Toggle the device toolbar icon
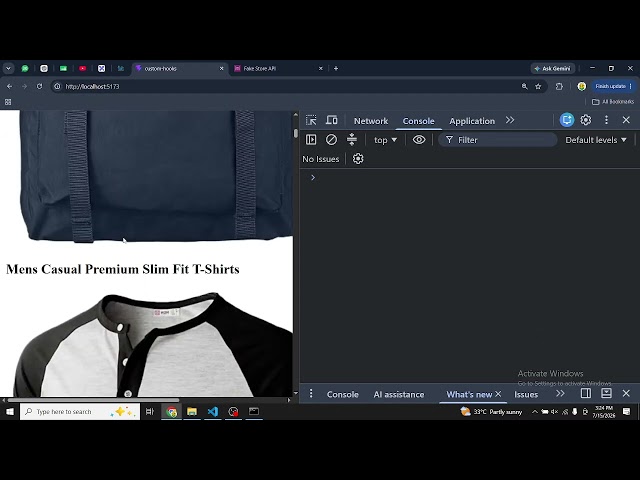The width and height of the screenshot is (640, 480). (x=331, y=120)
